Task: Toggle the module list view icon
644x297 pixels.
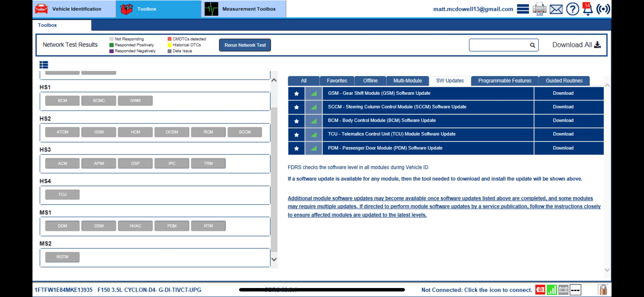Action: (44, 65)
